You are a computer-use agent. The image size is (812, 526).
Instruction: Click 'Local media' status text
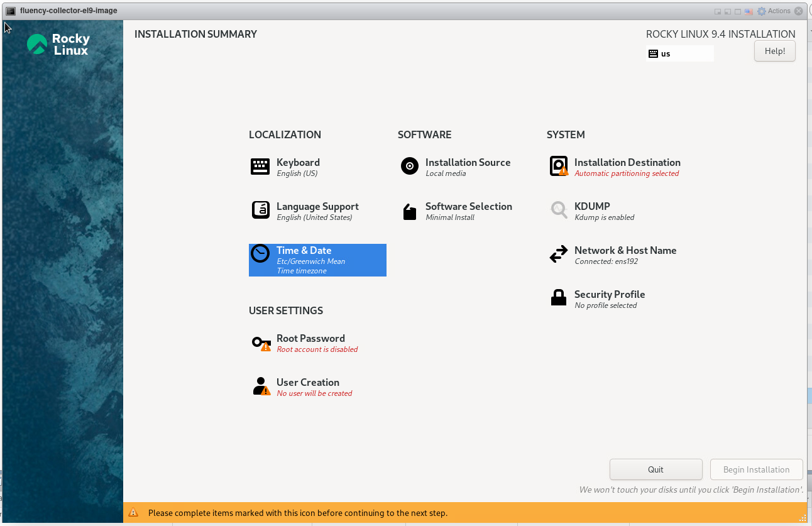point(446,173)
